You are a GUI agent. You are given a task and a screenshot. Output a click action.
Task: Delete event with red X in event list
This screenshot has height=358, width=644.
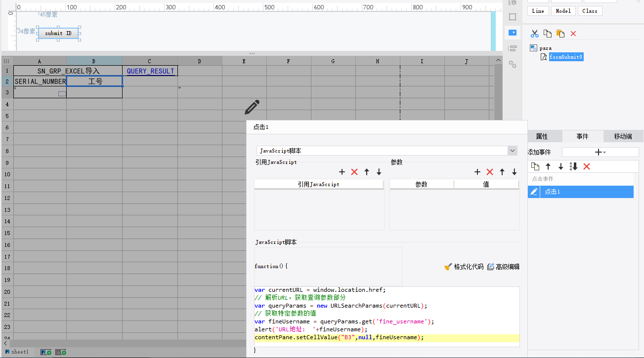point(587,166)
